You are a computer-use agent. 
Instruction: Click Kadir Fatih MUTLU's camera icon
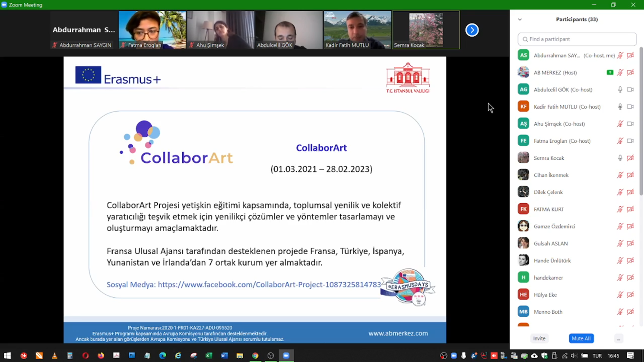point(630,107)
